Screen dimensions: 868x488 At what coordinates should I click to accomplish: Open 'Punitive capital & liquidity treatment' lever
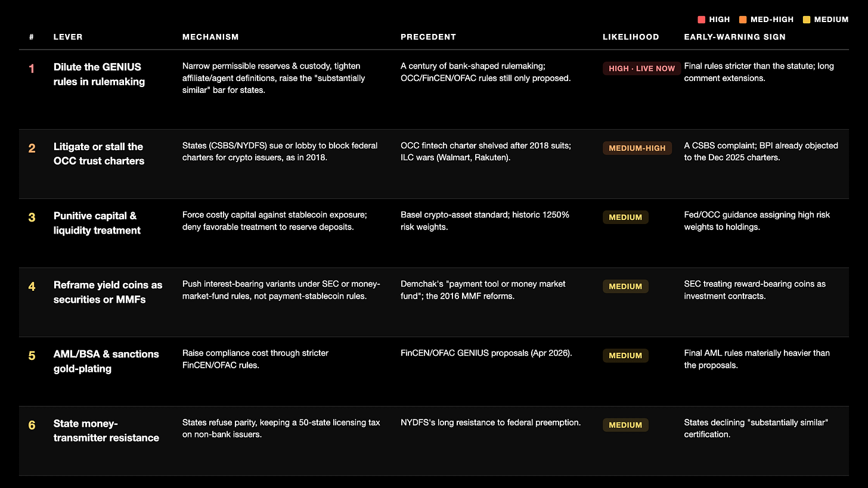tap(97, 223)
